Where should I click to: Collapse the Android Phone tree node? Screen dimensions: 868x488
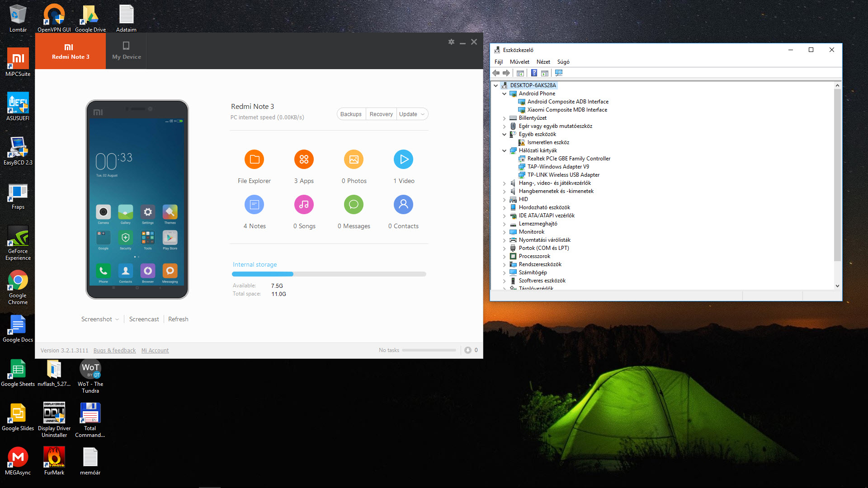click(x=505, y=94)
